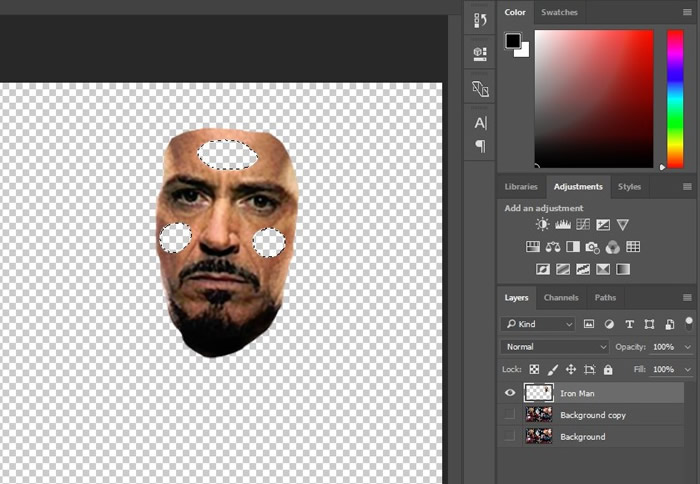Viewport: 700px width, 484px height.
Task: Open the Layers panel menu
Action: (x=688, y=297)
